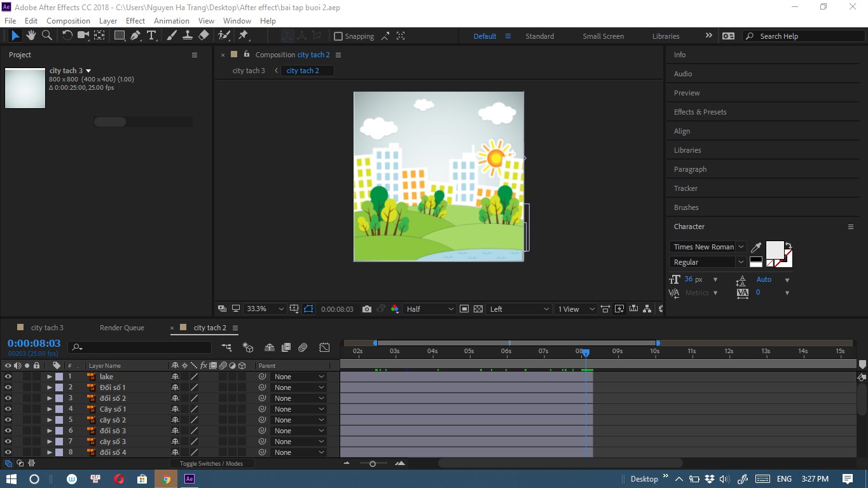Open the Effects & Presets panel
The image size is (868, 488).
[x=700, y=112]
